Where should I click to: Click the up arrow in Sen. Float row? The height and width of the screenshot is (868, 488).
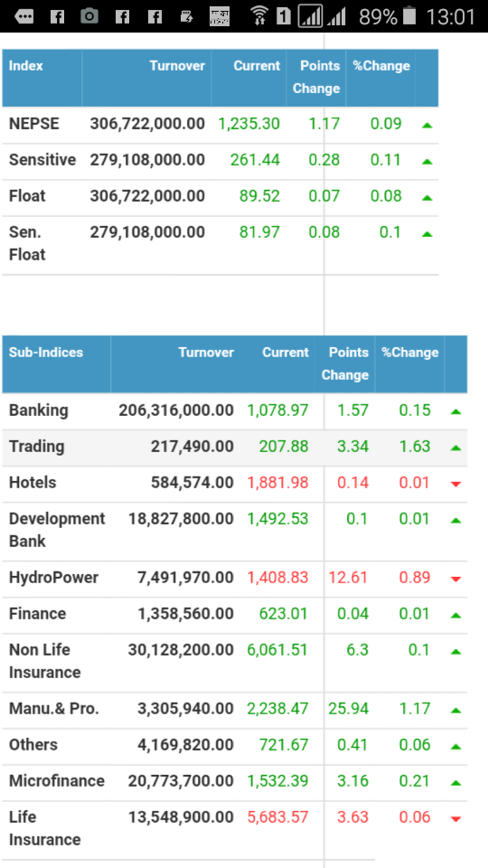click(427, 234)
